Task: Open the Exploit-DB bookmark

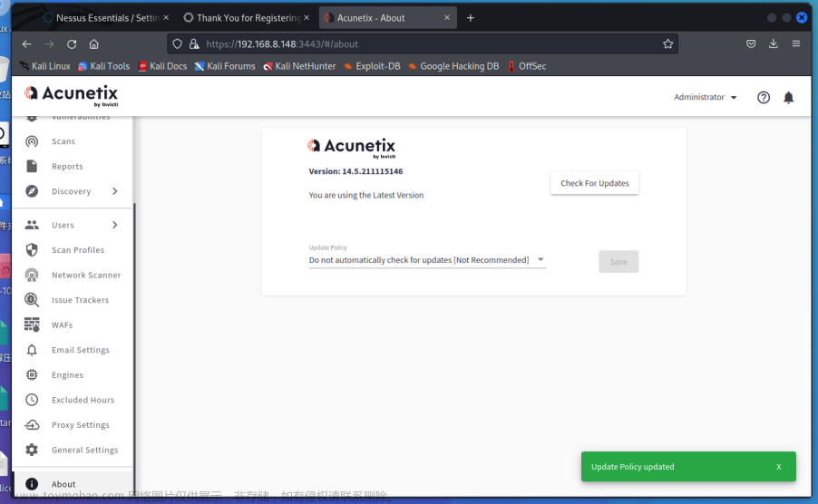Action: click(373, 66)
